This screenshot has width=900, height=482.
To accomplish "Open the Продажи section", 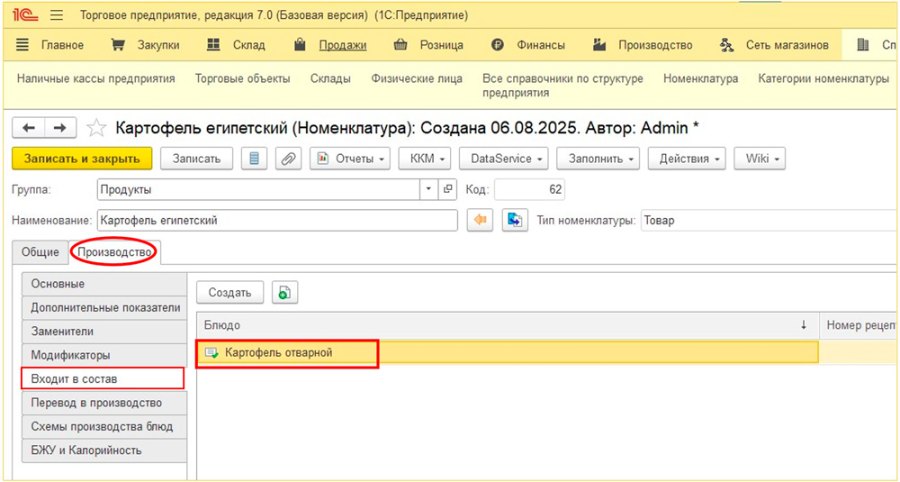I will point(330,45).
